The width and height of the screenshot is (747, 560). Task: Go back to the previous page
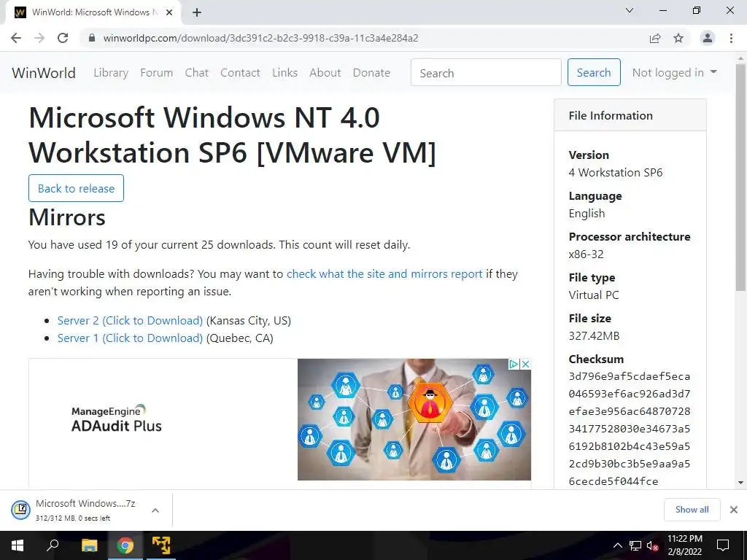(16, 38)
